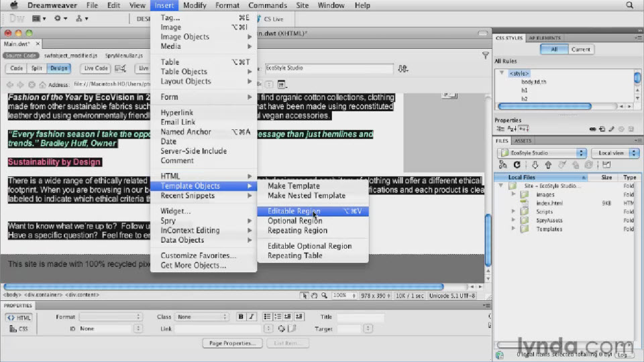
Task: Apply ordered list formatting
Action: [x=278, y=316]
